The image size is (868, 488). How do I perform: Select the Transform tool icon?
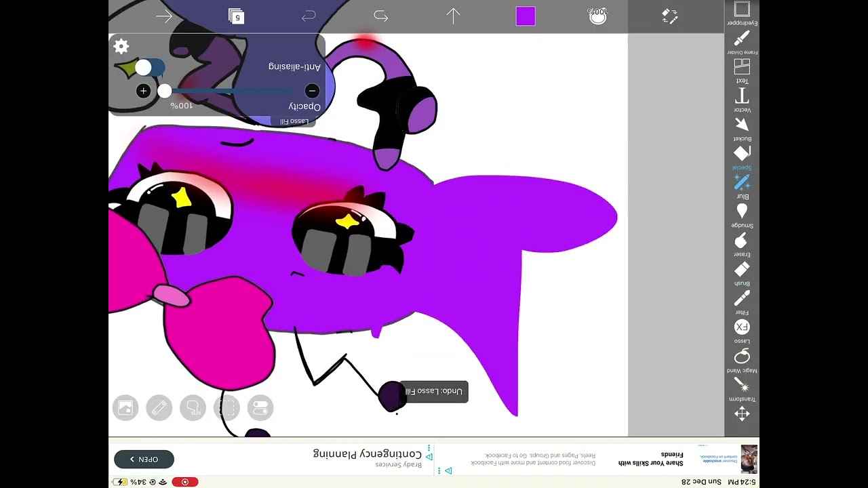point(742,413)
